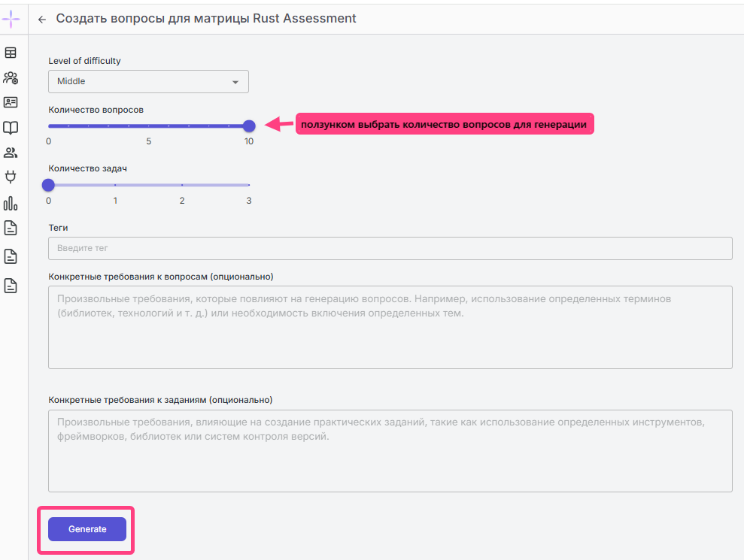Open the table grid sidebar icon
The height and width of the screenshot is (560, 744).
click(11, 53)
